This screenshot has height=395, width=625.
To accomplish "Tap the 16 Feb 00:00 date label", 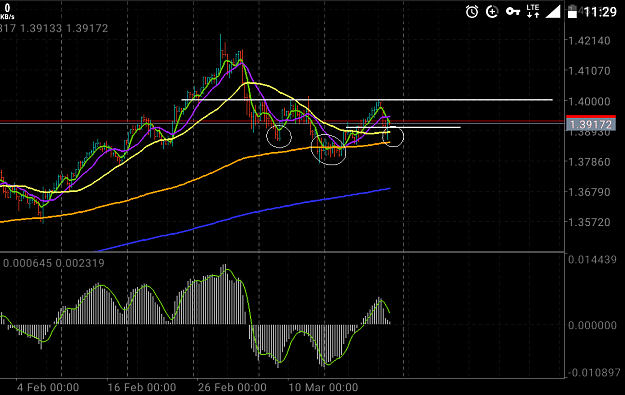I will (142, 387).
